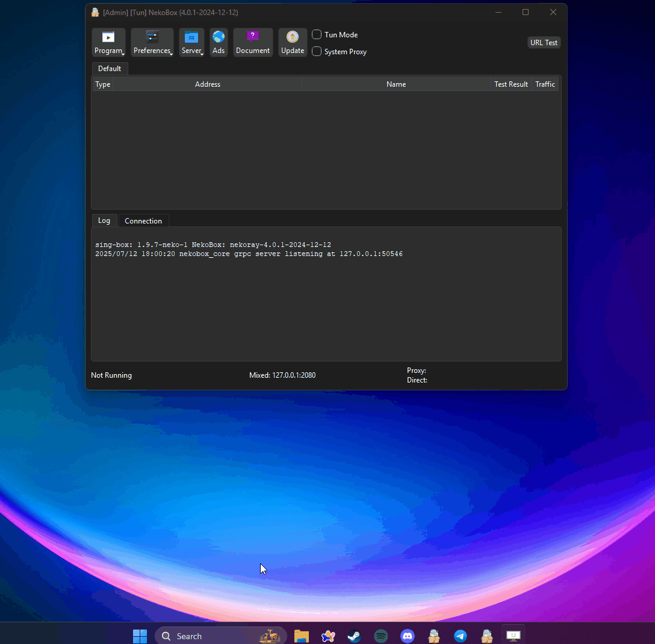
Task: Open File Explorer from the taskbar
Action: pyautogui.click(x=302, y=636)
